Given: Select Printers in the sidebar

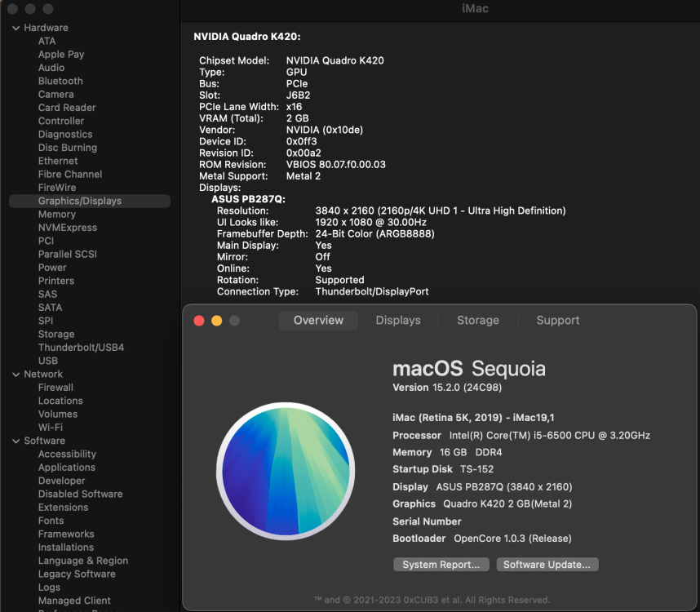Looking at the screenshot, I should click(56, 282).
